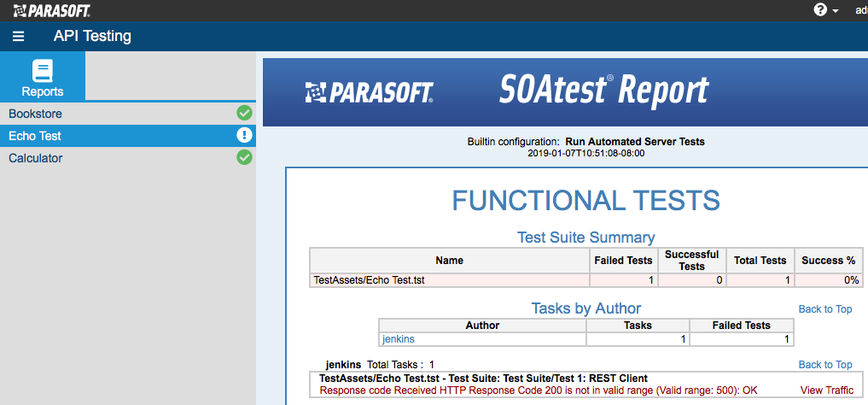This screenshot has height=405, width=868.
Task: Click the Tasks column header
Action: (x=638, y=326)
